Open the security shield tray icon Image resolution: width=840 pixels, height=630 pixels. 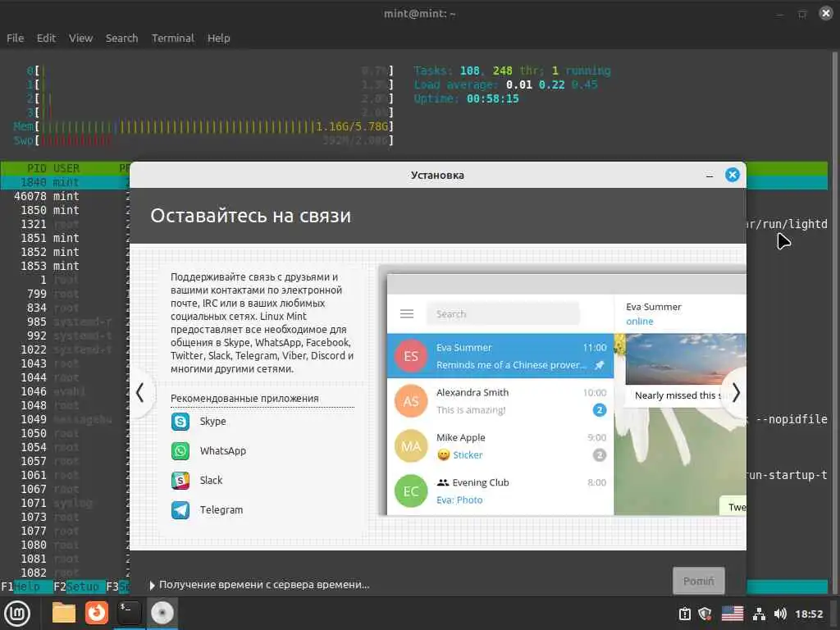(x=705, y=614)
